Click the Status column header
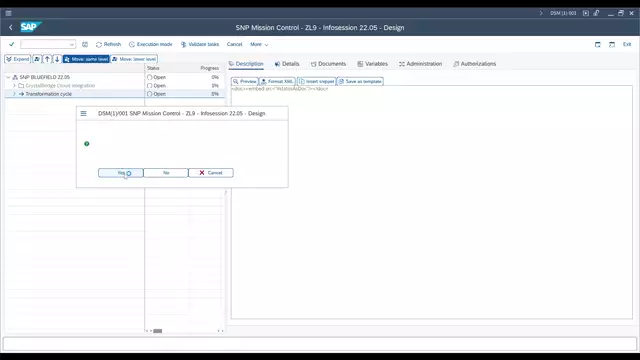 (x=153, y=68)
